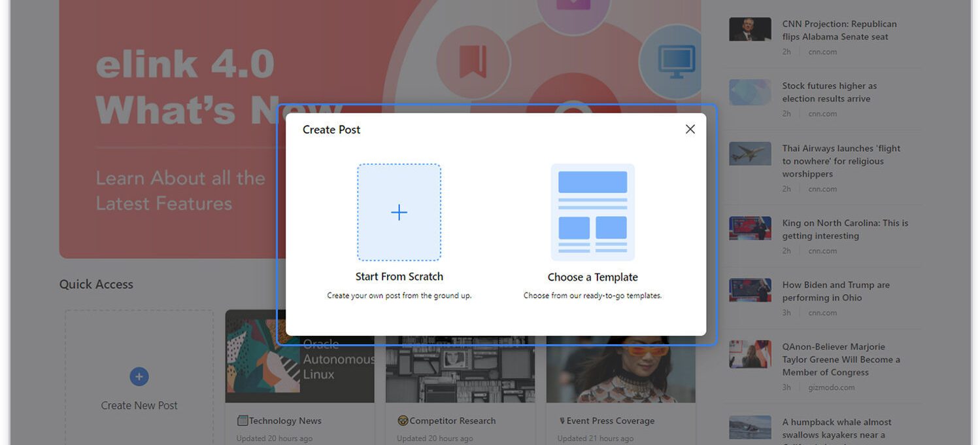Screen dimensions: 980x445
Task: Select the Start From Scratch label
Action: [x=399, y=277]
